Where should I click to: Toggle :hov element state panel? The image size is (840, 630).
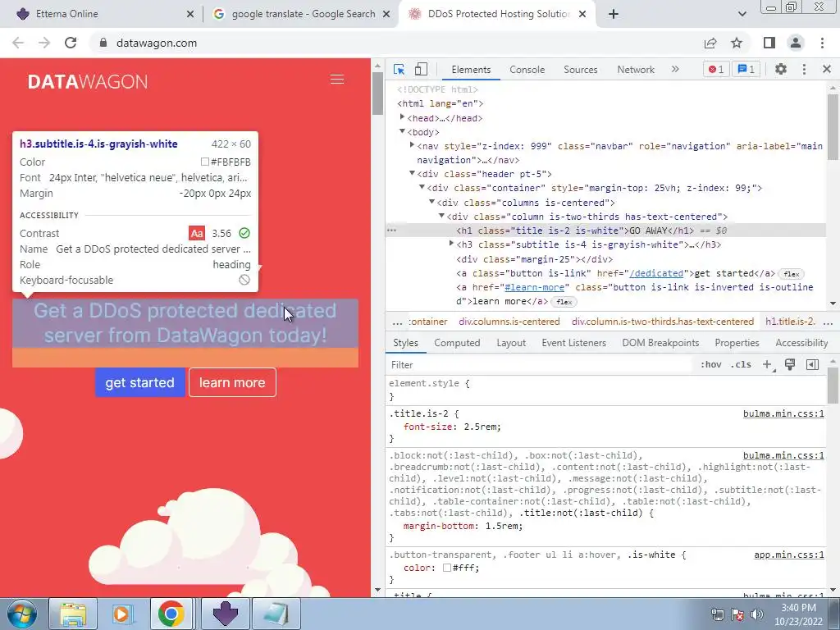click(x=710, y=365)
